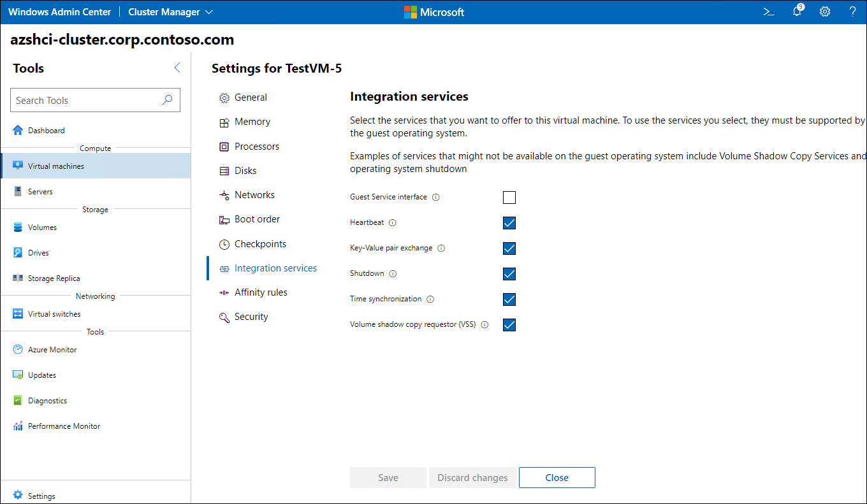The height and width of the screenshot is (504, 867).
Task: Click Servers icon in Tools list
Action: pos(18,192)
